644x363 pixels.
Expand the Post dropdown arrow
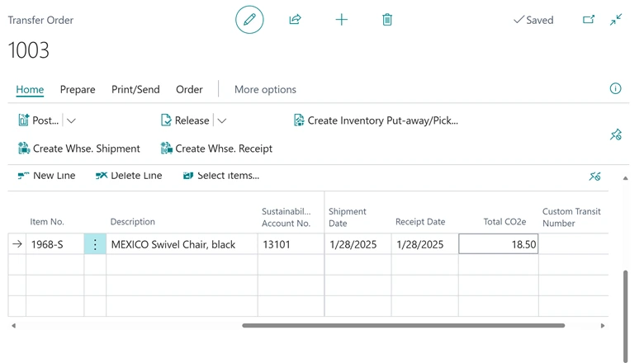tap(71, 120)
